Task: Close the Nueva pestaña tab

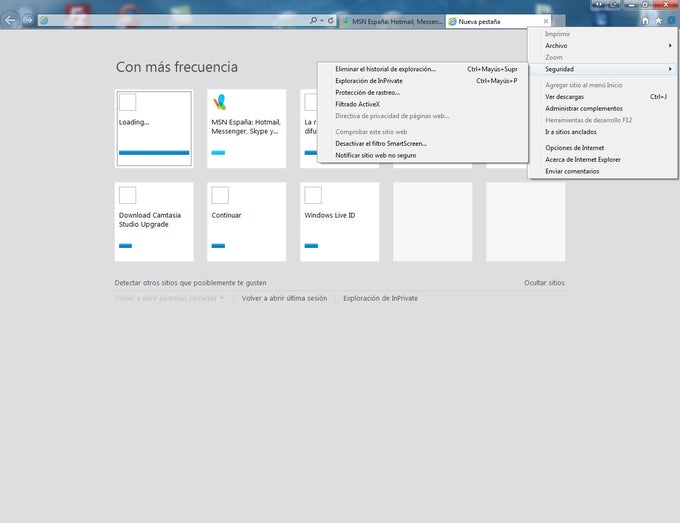Action: click(x=546, y=21)
